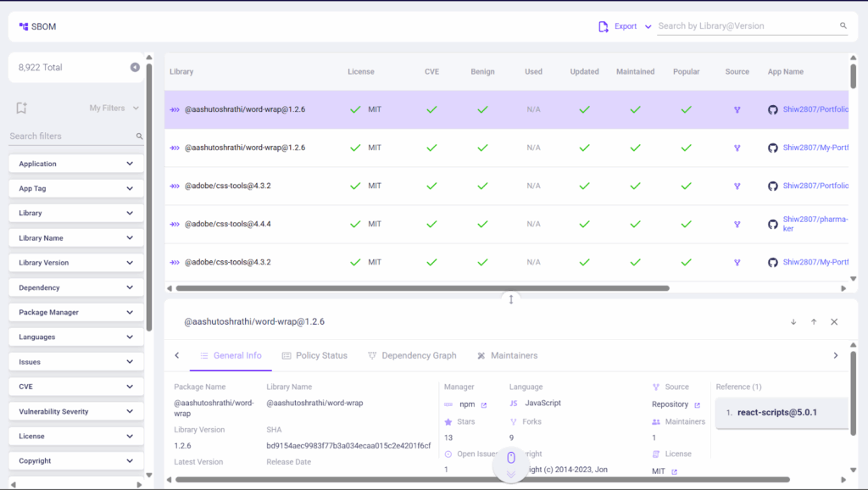Expand the Library filter
The width and height of the screenshot is (868, 490).
tap(75, 213)
